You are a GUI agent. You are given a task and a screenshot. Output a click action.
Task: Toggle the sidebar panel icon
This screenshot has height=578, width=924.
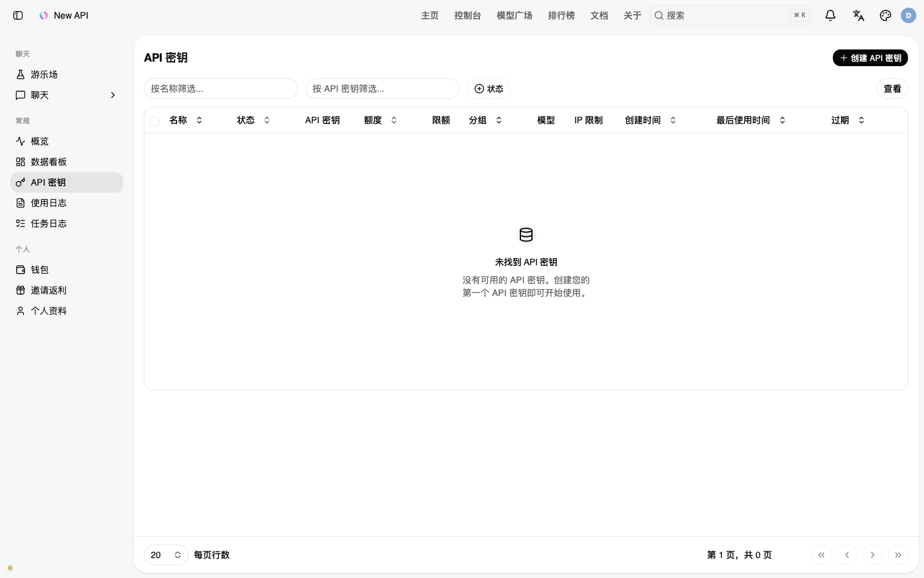(18, 15)
